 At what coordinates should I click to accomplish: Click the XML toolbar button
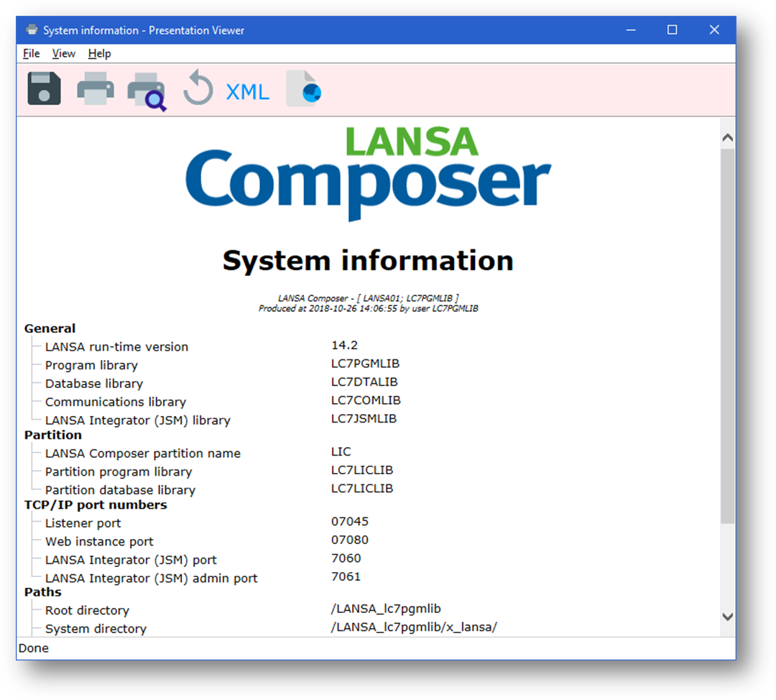click(x=247, y=92)
